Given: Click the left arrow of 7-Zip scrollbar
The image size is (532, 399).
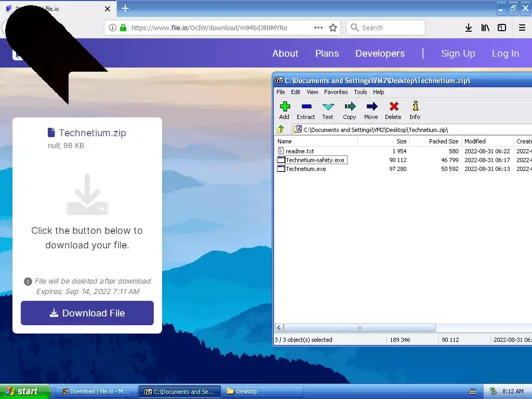Looking at the screenshot, I should point(279,328).
